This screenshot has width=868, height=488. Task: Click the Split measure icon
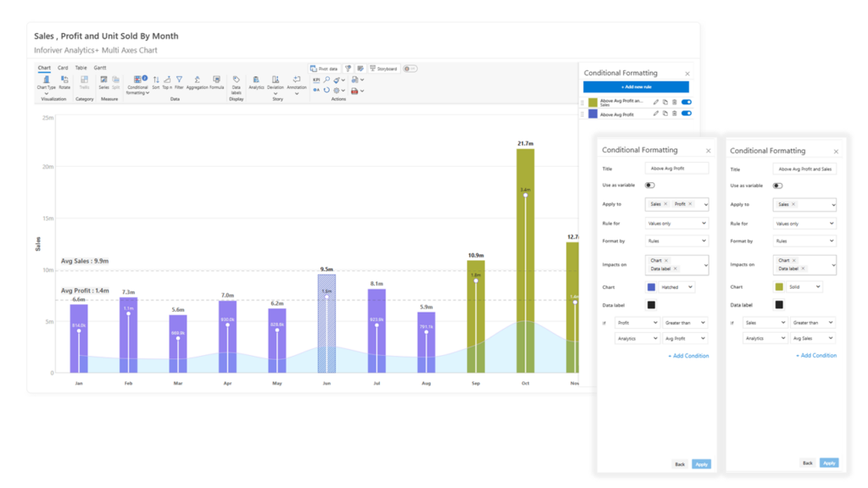coord(115,80)
